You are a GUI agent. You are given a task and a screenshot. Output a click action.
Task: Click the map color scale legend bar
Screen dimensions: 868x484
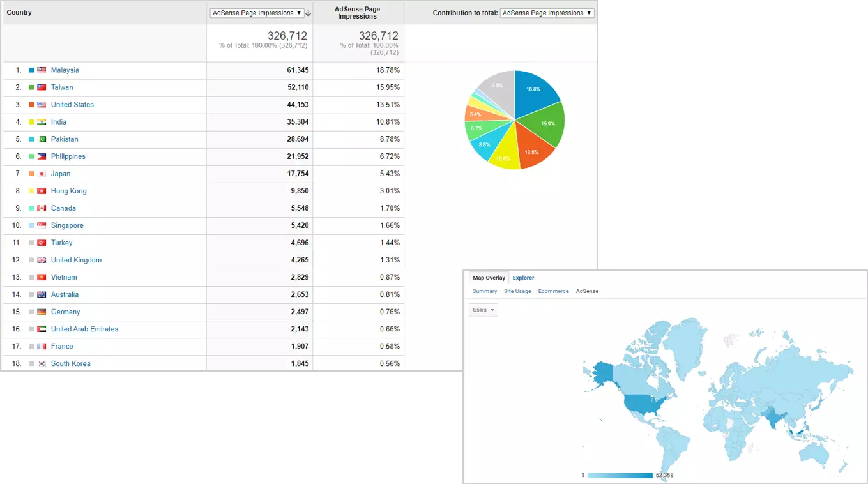[620, 475]
